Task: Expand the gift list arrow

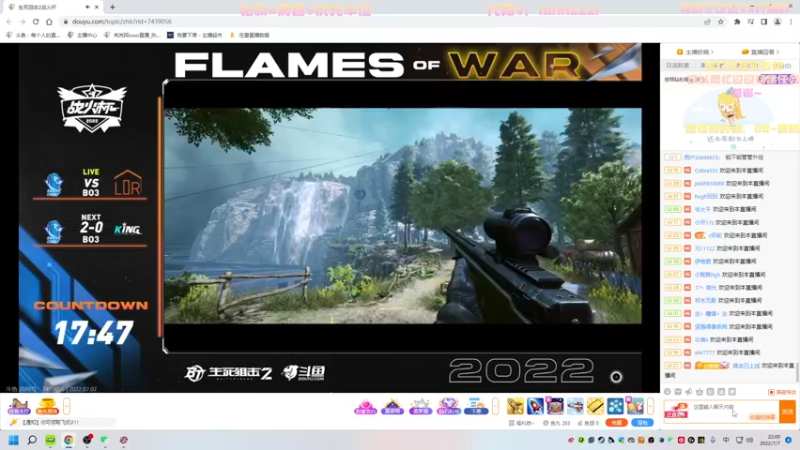Action: pyautogui.click(x=650, y=406)
